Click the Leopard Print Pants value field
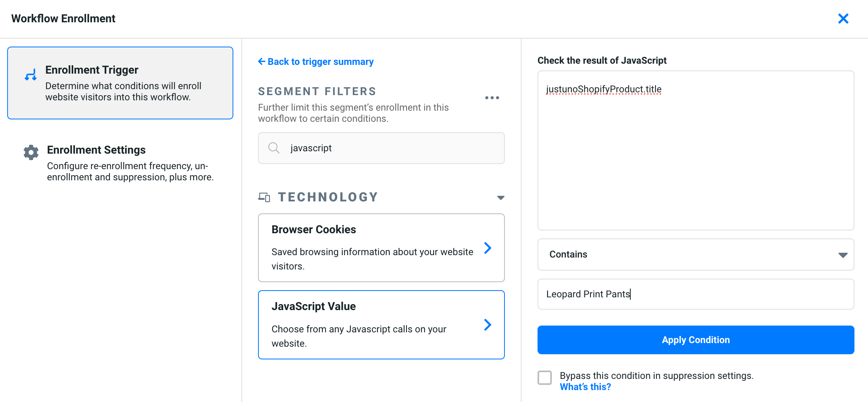This screenshot has height=402, width=868. click(x=696, y=294)
